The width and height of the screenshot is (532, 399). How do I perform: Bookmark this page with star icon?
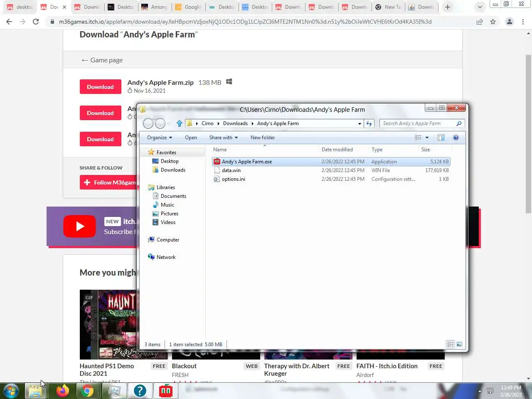tap(493, 22)
